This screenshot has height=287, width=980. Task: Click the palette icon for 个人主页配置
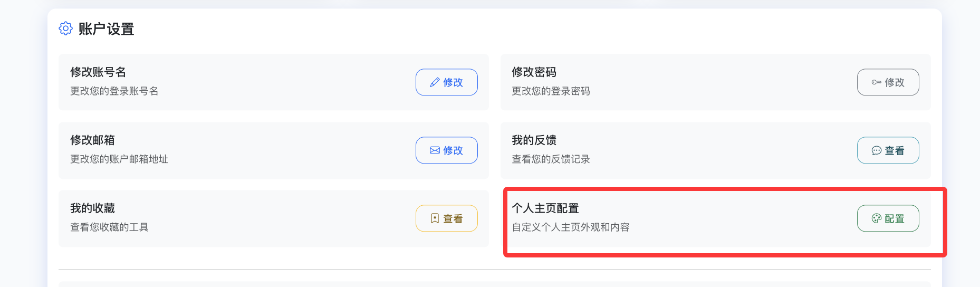pos(876,218)
